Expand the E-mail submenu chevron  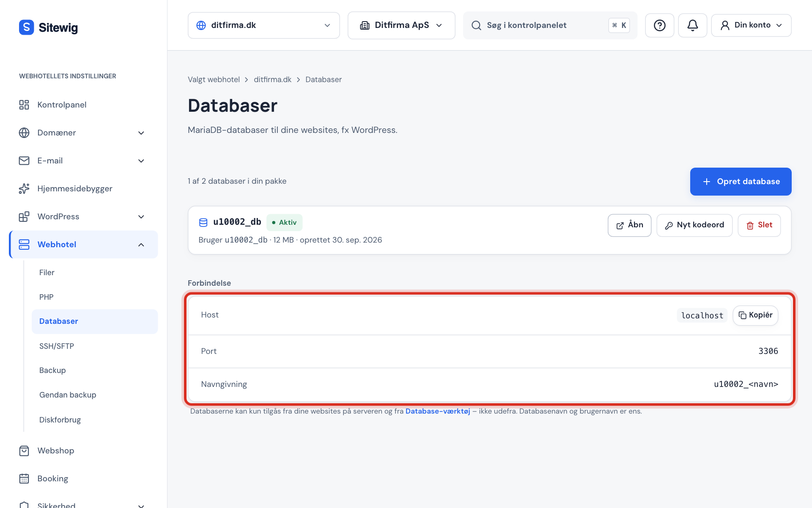(141, 161)
